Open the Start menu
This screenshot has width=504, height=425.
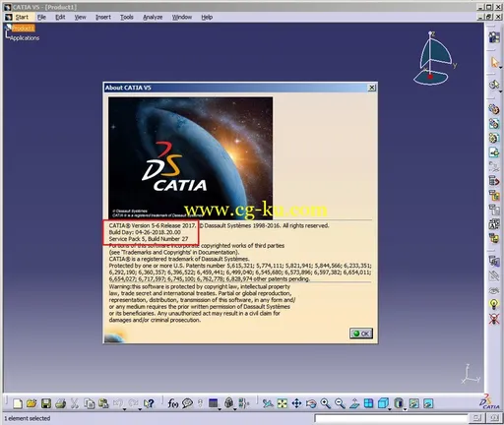22,17
